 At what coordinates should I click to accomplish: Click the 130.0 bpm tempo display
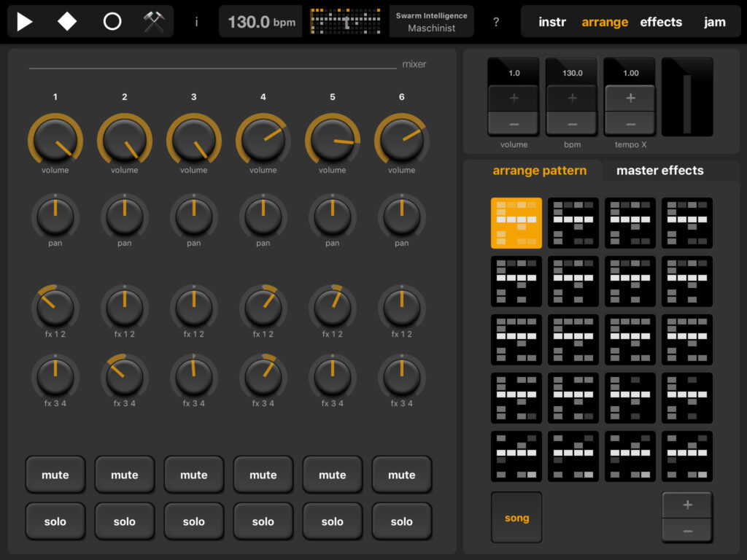[261, 22]
